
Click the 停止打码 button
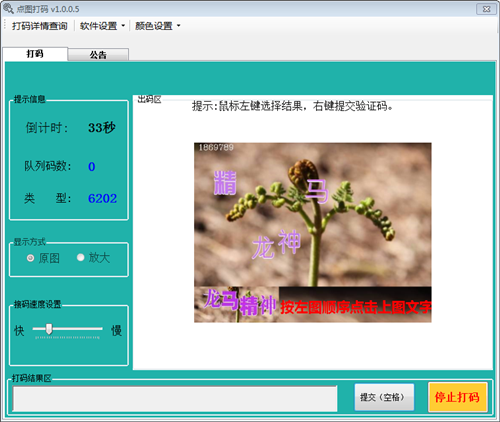(x=457, y=397)
